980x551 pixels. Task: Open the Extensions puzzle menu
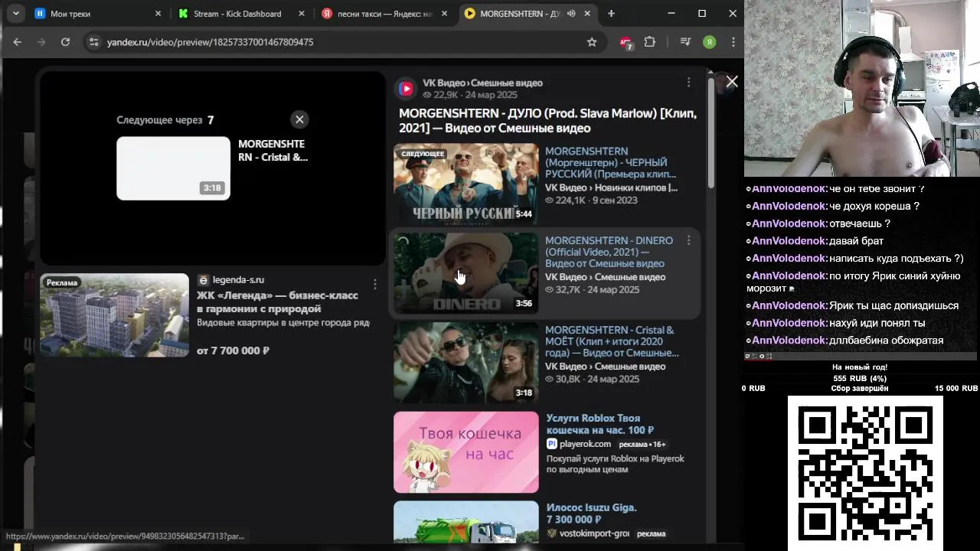(x=650, y=42)
